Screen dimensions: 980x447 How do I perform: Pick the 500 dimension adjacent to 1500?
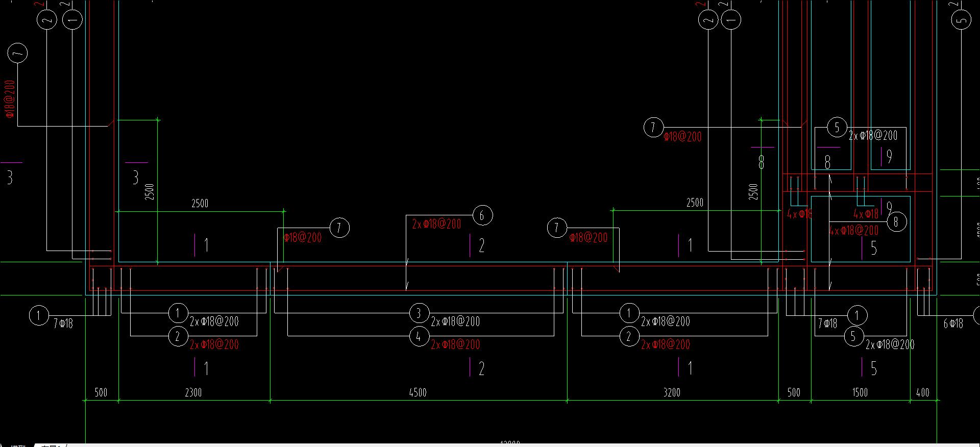click(794, 392)
